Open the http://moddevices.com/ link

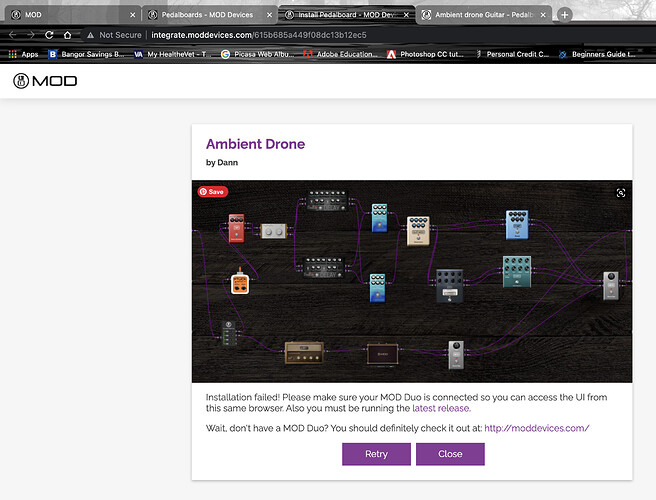point(537,428)
